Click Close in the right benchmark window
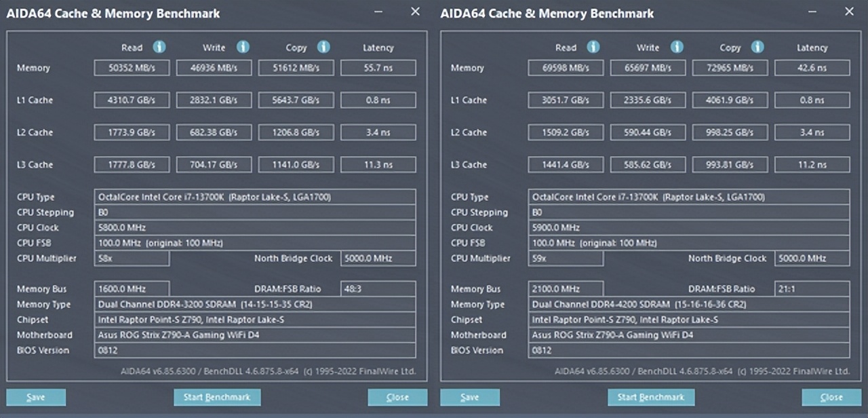868x418 pixels. (831, 397)
